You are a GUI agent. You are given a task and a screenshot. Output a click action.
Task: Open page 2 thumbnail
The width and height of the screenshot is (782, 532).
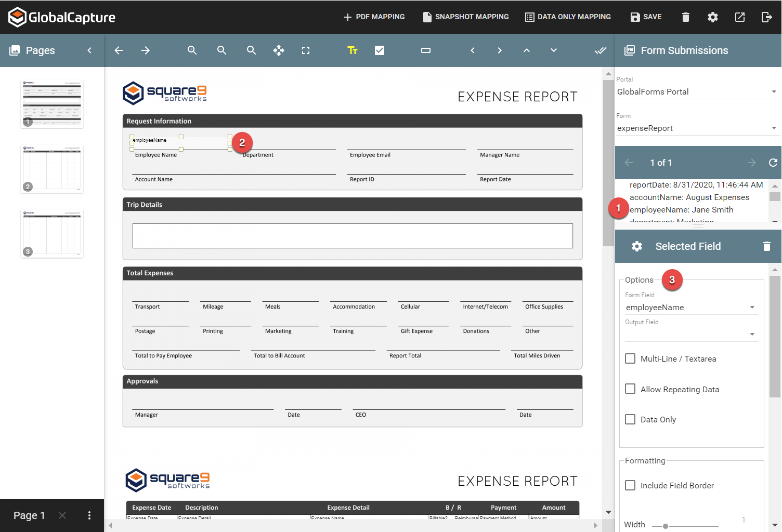(52, 168)
